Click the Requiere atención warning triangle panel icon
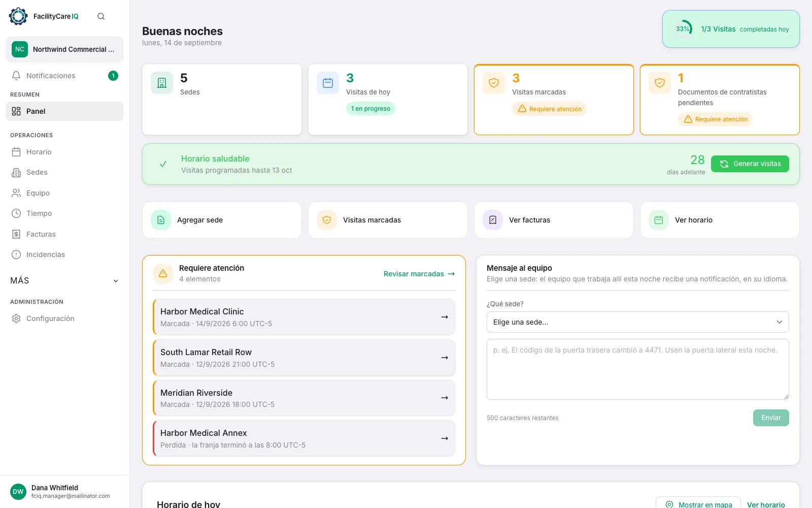The width and height of the screenshot is (812, 508). 163,273
